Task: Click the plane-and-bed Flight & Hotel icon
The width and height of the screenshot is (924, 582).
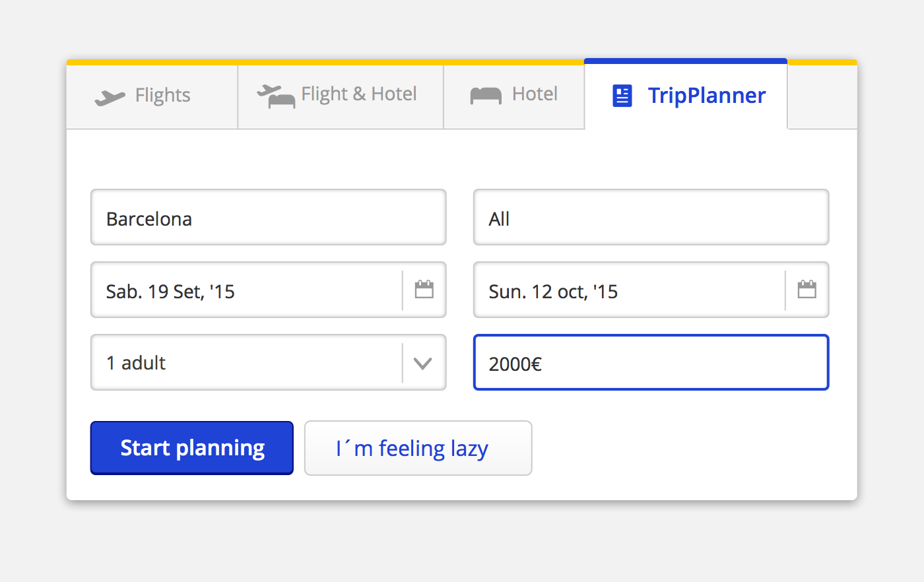Action: [276, 96]
